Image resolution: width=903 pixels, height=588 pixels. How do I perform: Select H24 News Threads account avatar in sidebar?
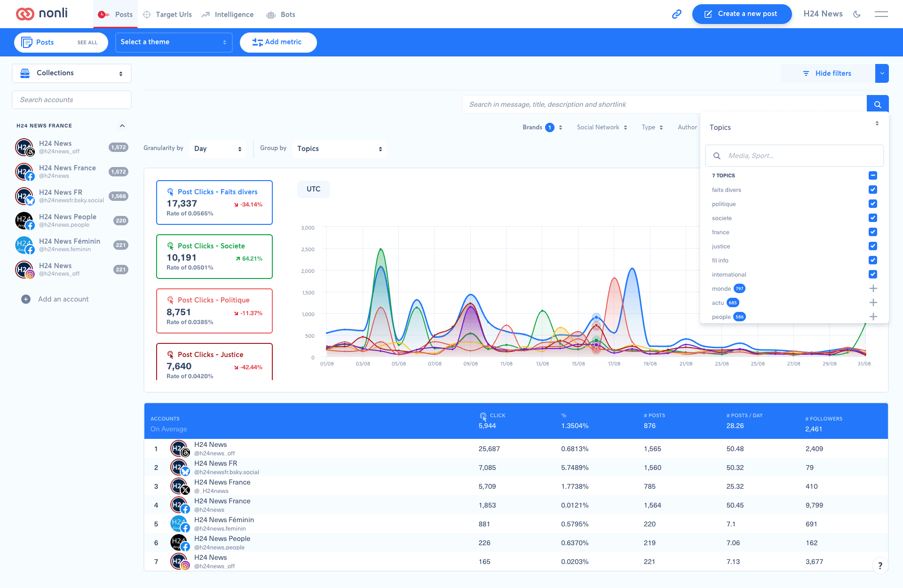[x=24, y=147]
